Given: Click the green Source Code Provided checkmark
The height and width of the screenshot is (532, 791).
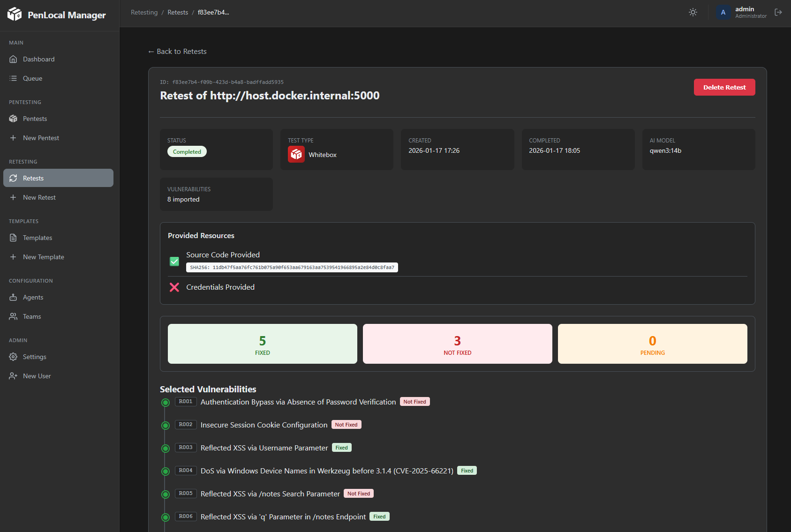Looking at the screenshot, I should [174, 261].
